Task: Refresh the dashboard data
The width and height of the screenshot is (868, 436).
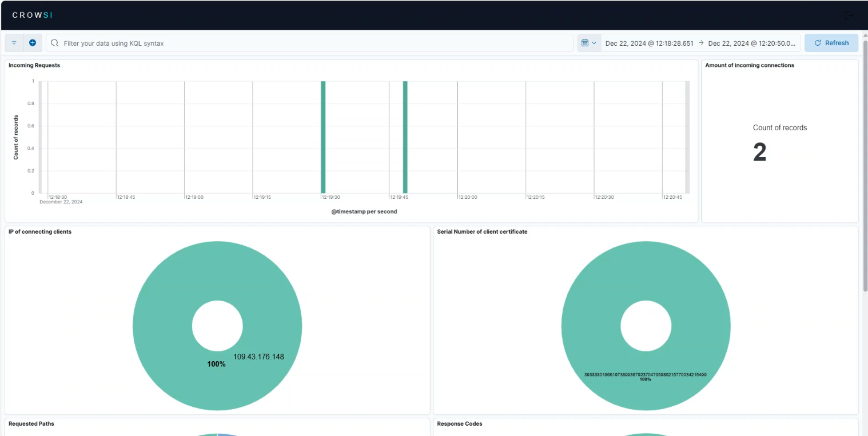Action: pyautogui.click(x=831, y=43)
